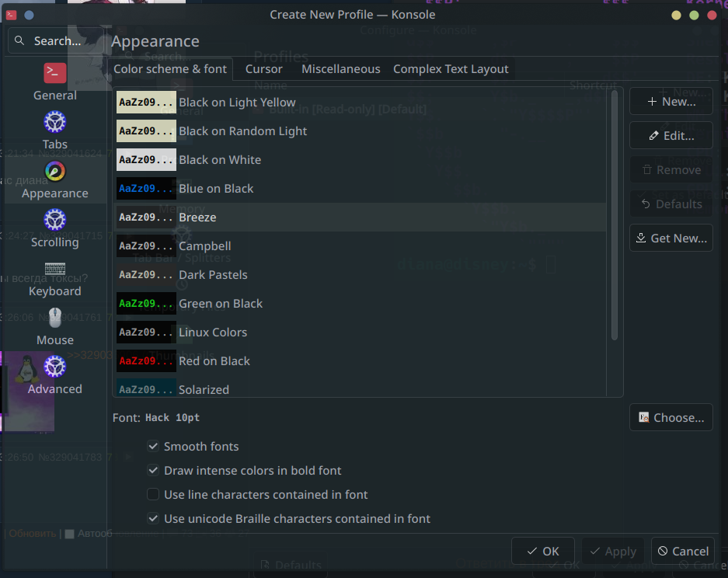Click the Hack 10pt font label

click(172, 418)
